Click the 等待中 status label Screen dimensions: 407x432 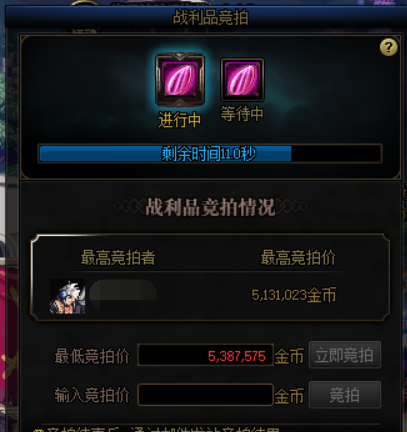coord(242,114)
